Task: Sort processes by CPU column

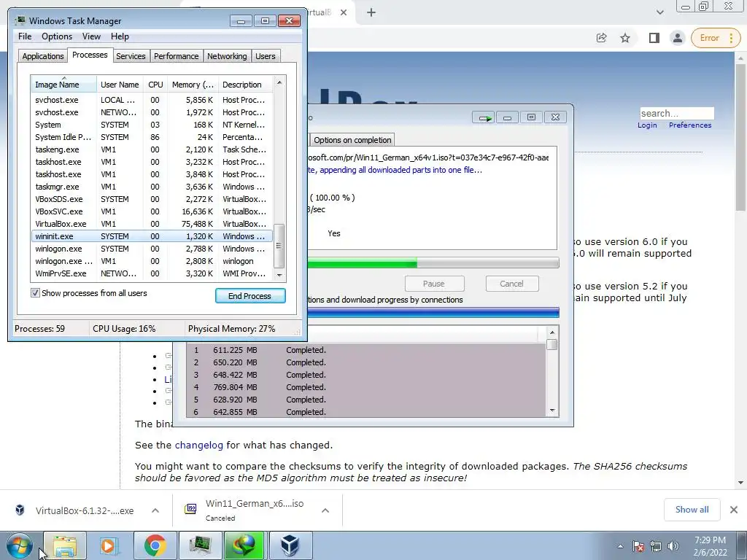Action: (155, 85)
